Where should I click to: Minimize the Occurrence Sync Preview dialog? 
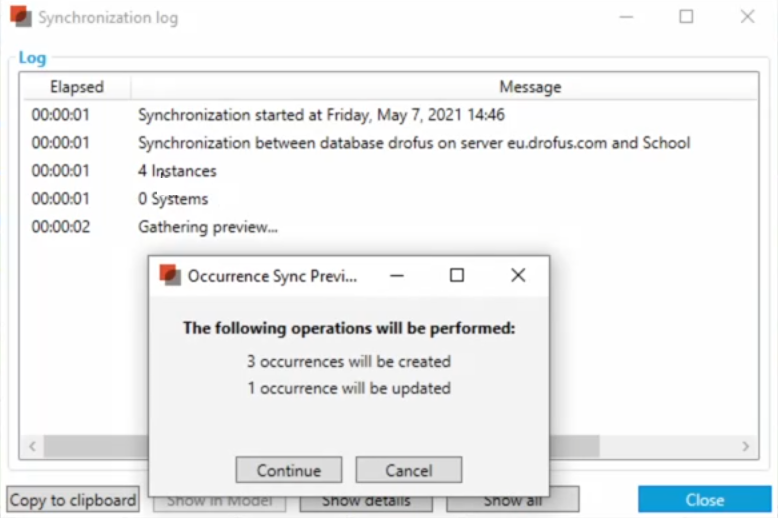(x=396, y=275)
